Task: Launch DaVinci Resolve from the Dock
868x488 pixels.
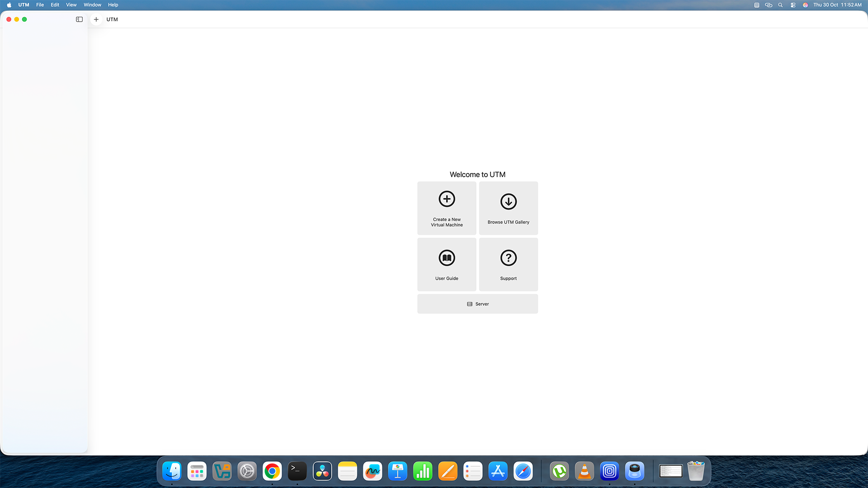Action: coord(322,471)
